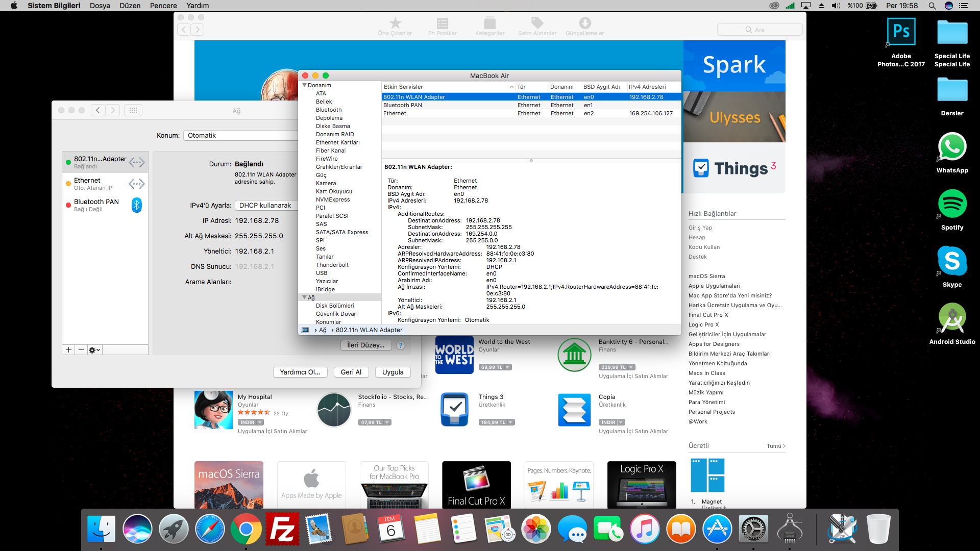Collapse the Donanım tree section
The image size is (980, 551).
305,85
